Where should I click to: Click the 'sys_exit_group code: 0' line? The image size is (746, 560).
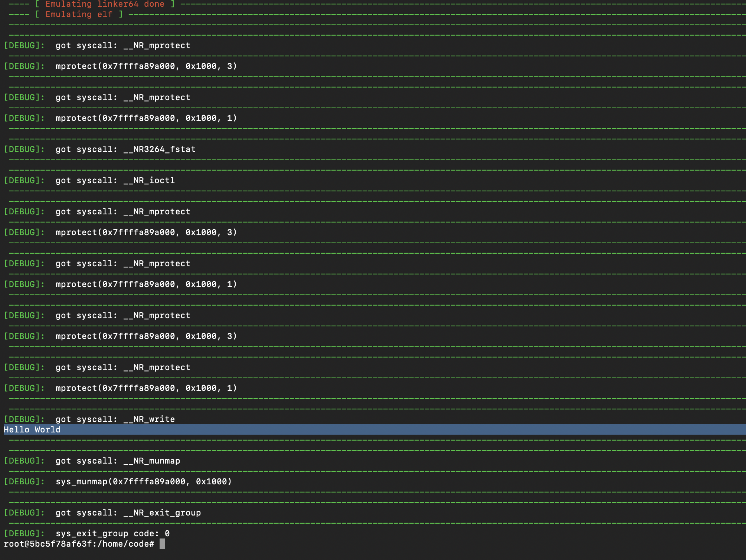point(112,533)
